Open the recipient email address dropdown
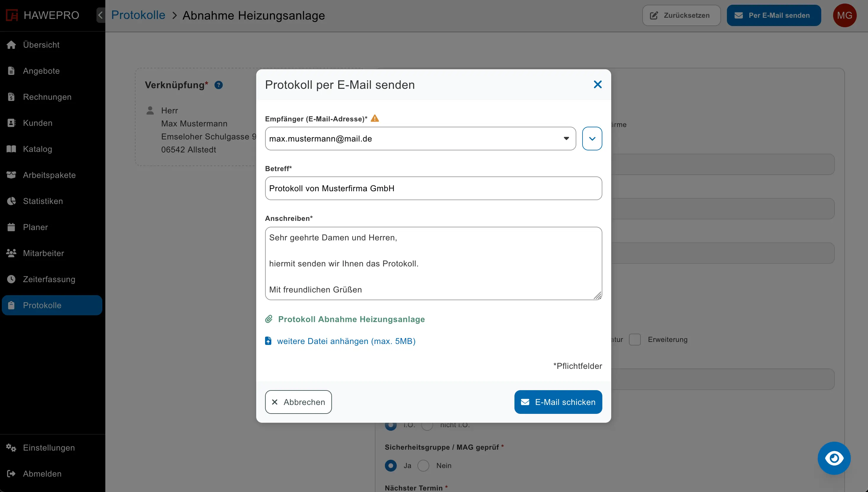 coord(566,139)
